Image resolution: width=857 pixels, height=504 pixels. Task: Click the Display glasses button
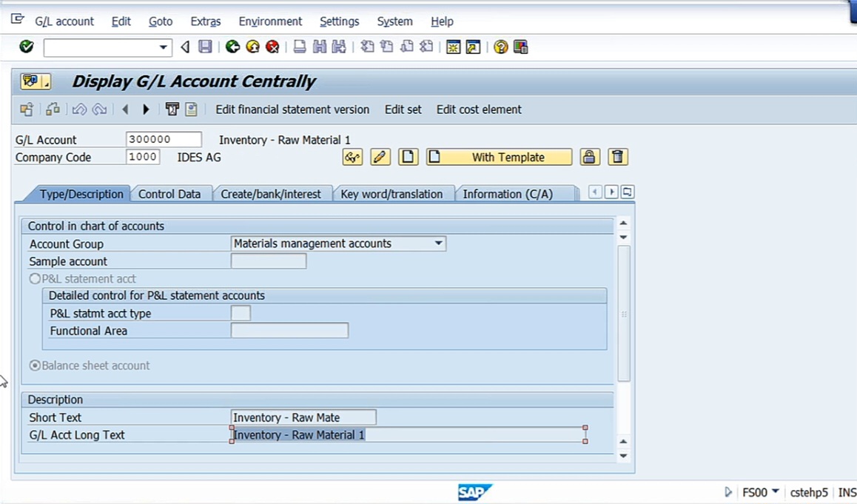(x=352, y=157)
